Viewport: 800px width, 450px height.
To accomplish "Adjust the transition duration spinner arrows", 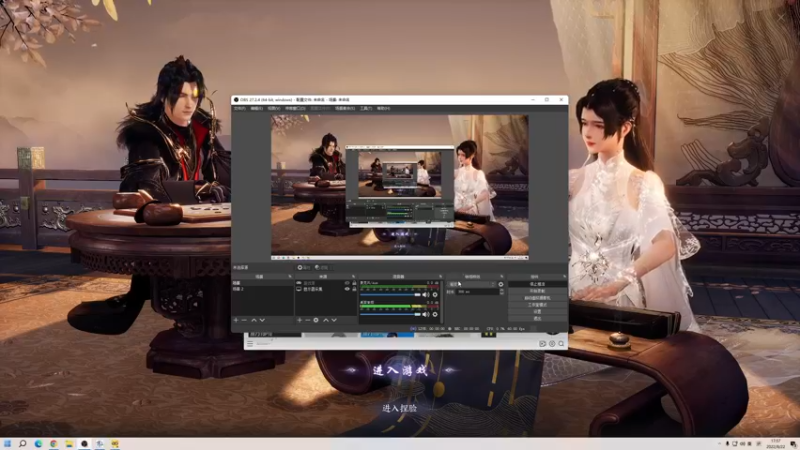I will (x=502, y=291).
